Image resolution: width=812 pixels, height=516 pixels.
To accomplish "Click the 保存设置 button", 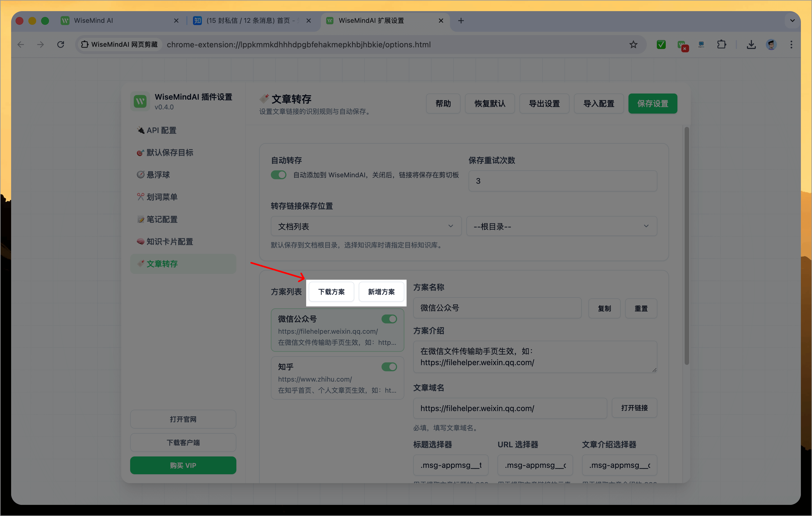I will point(653,104).
